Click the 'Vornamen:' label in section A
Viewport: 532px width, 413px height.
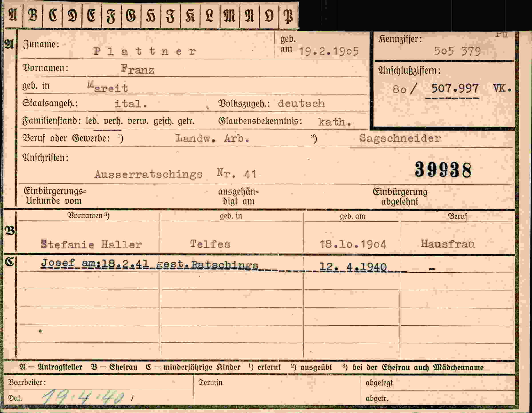click(x=46, y=68)
